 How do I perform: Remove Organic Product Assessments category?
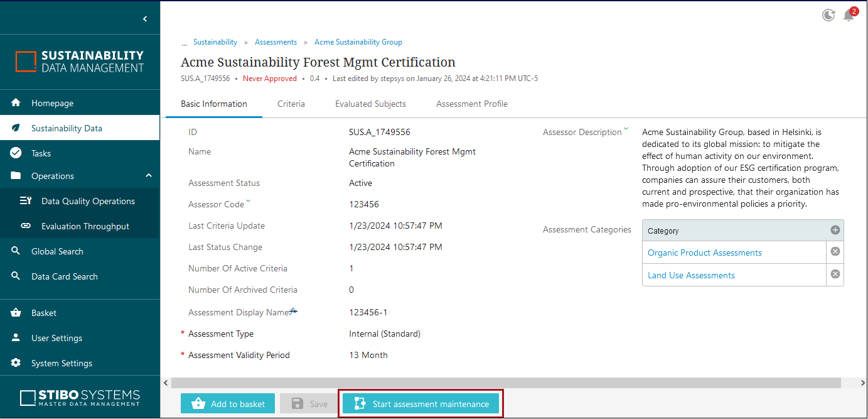coord(835,251)
